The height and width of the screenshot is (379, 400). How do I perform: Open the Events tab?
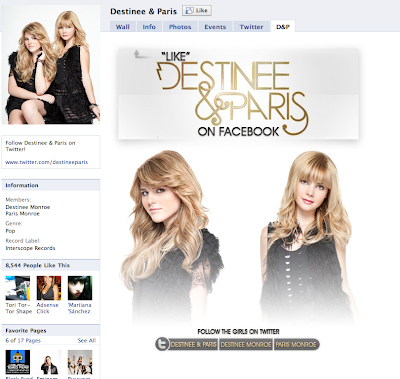pyautogui.click(x=215, y=27)
